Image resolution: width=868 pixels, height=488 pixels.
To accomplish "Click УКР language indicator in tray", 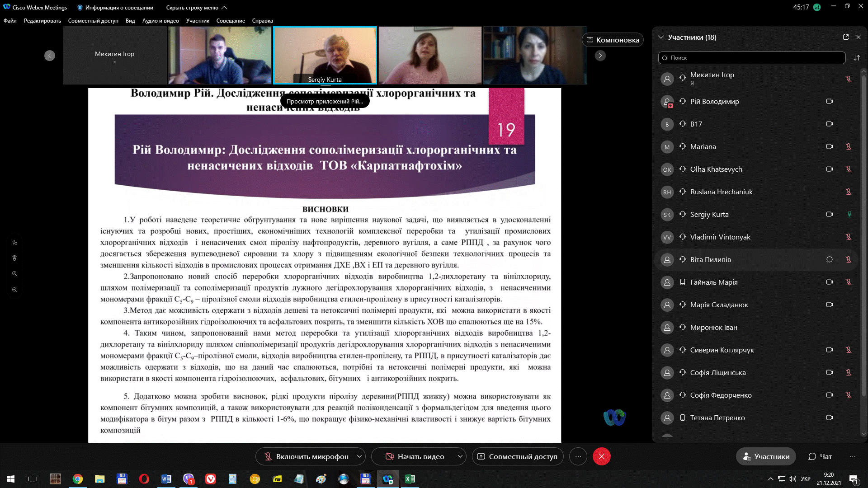I will coord(806,479).
